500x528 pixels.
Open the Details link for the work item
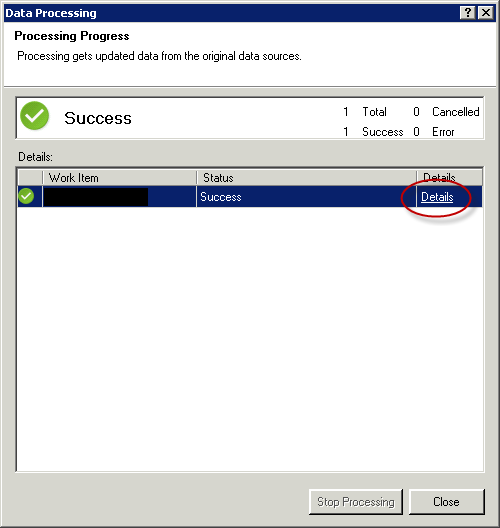[x=437, y=197]
